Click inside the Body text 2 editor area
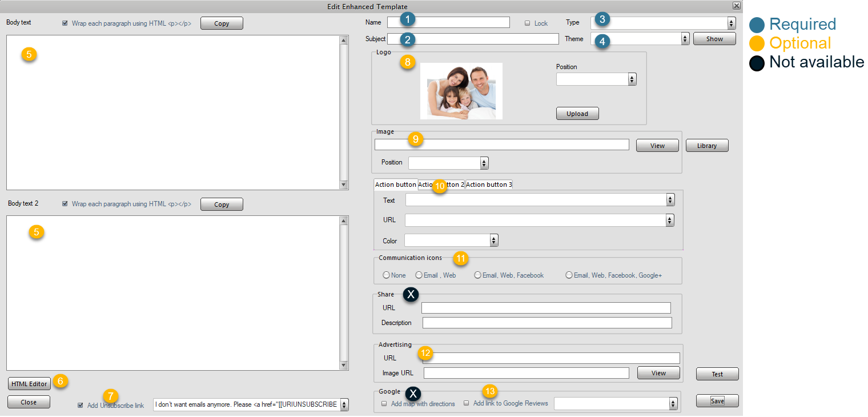 tap(172, 293)
